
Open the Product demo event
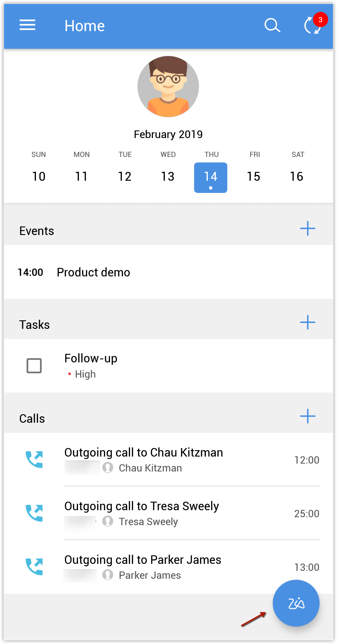pyautogui.click(x=94, y=272)
